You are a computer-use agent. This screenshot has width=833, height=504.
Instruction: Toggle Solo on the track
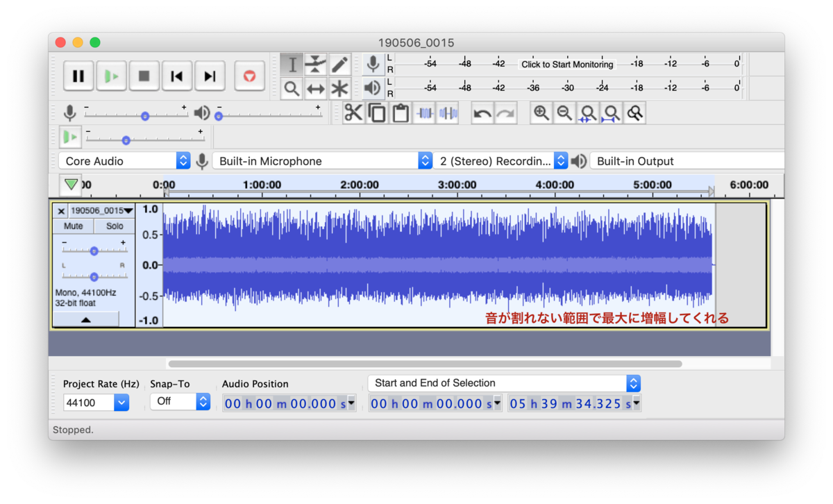point(115,226)
